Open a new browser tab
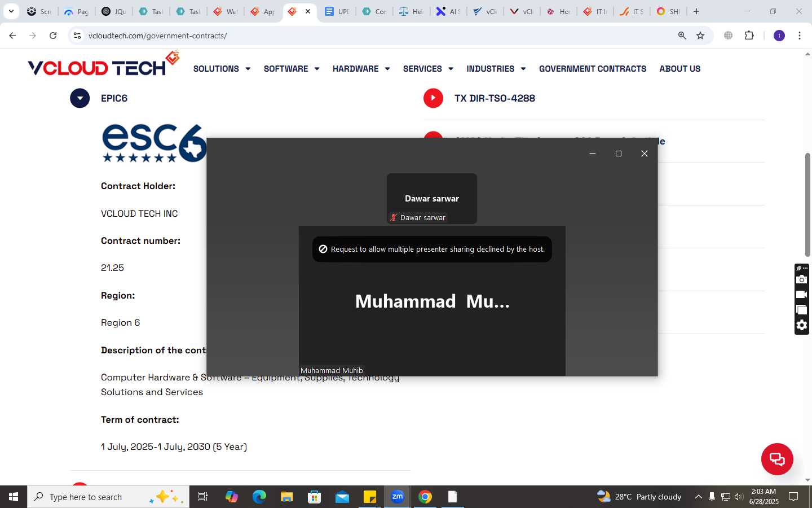 tap(696, 11)
